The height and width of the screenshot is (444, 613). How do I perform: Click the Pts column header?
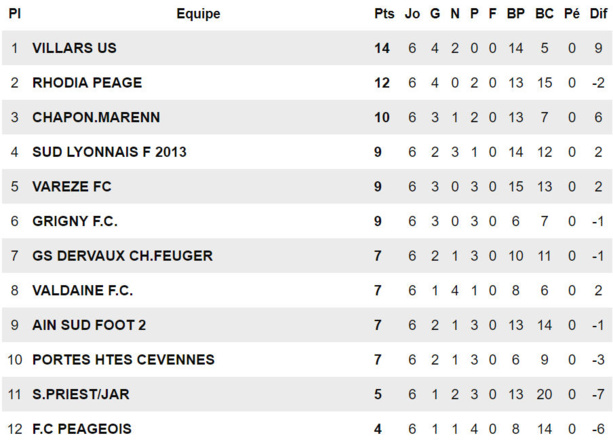tap(384, 14)
